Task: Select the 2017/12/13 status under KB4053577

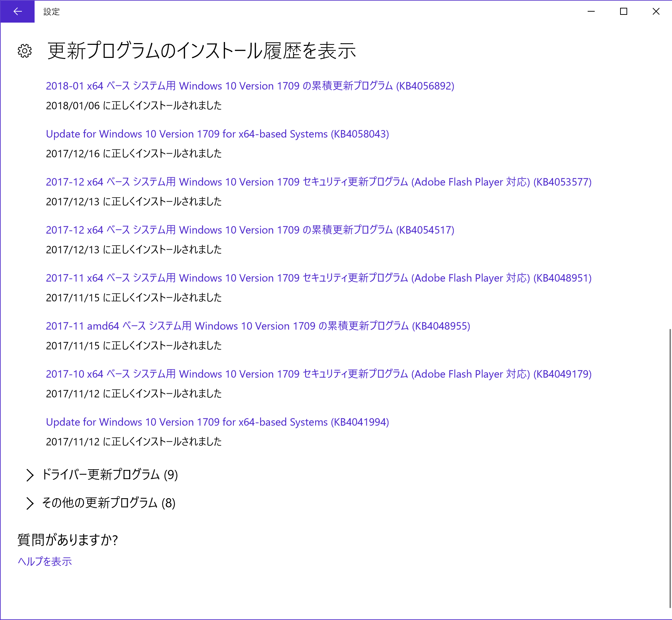Action: click(134, 202)
